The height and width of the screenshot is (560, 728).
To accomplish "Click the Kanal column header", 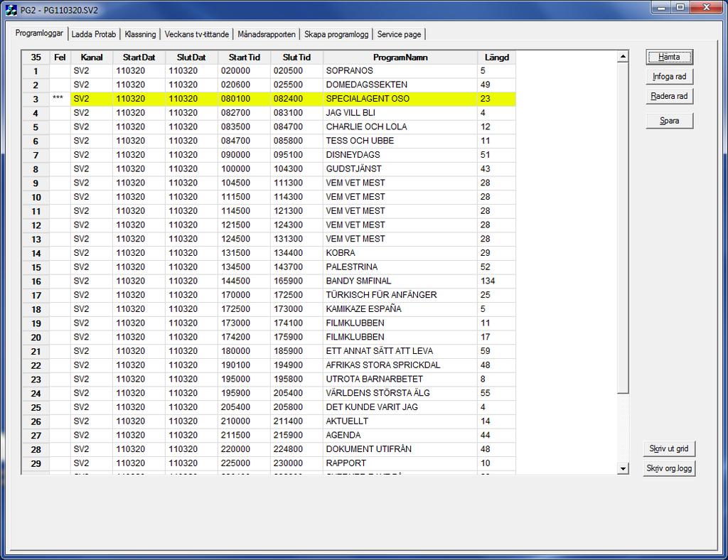I will tap(92, 58).
